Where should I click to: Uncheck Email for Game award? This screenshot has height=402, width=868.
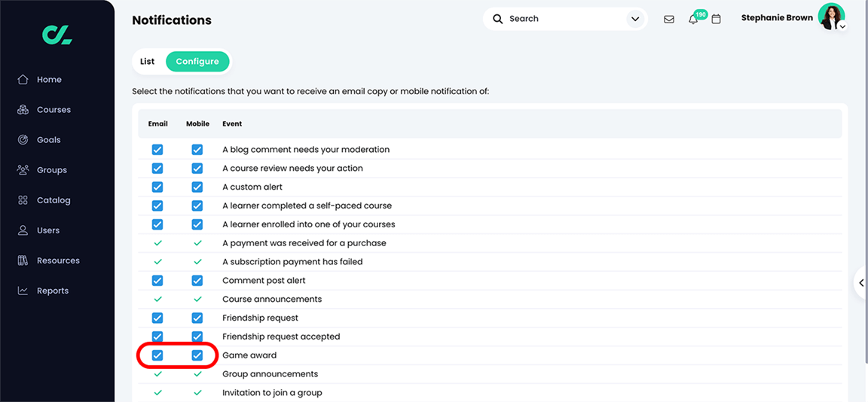157,355
